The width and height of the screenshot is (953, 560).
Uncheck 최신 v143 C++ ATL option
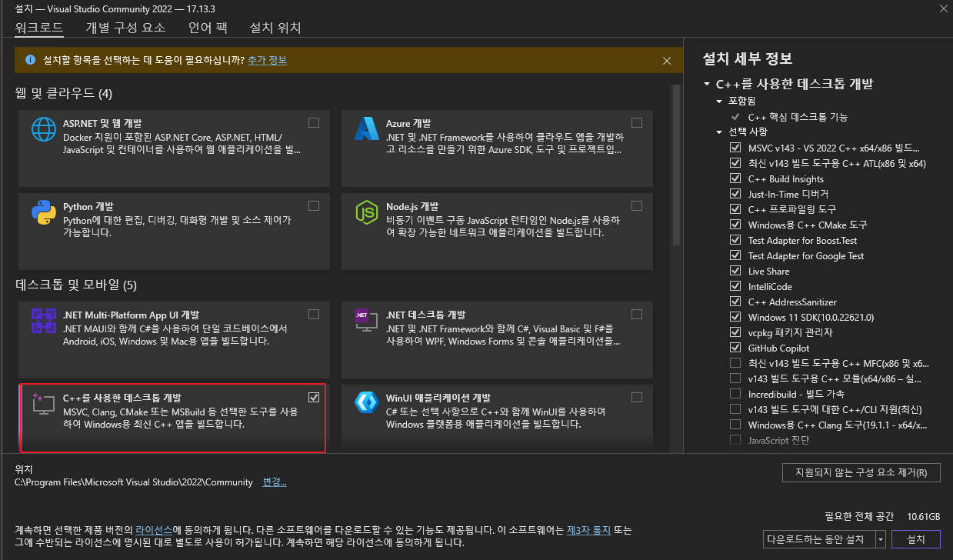click(x=735, y=163)
